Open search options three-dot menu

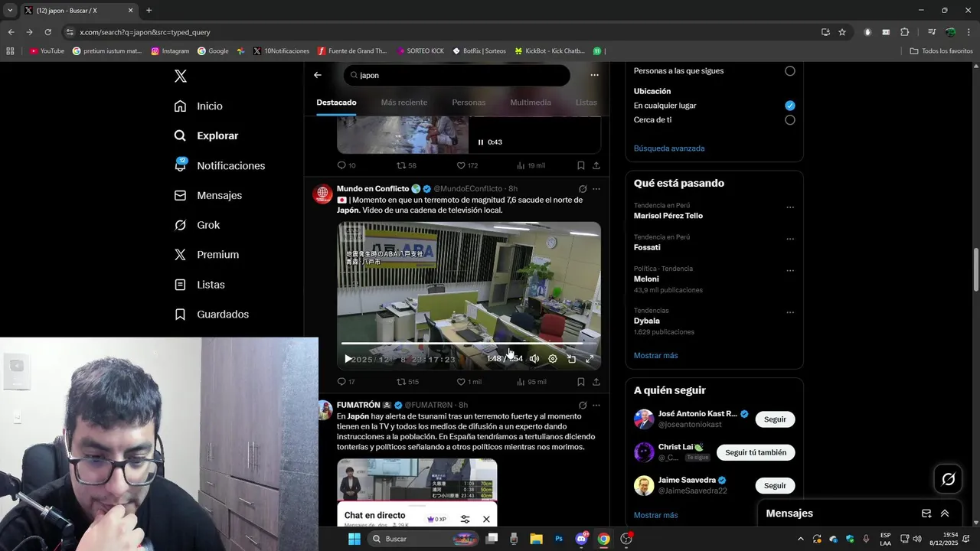tap(594, 75)
